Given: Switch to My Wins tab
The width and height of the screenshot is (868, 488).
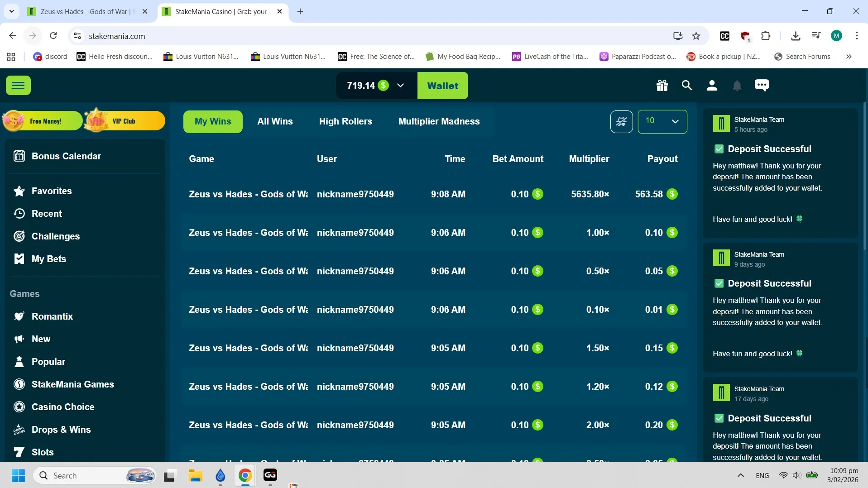Looking at the screenshot, I should pos(213,121).
